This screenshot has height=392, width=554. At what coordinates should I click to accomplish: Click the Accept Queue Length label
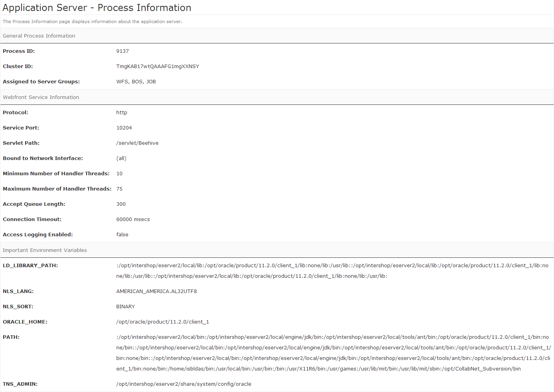34,204
